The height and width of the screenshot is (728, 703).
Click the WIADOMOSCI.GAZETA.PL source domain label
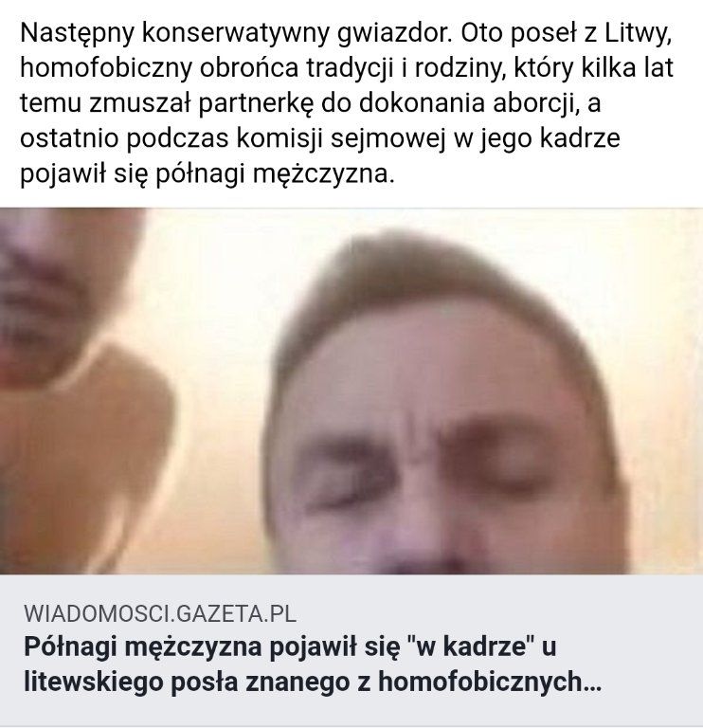[159, 613]
